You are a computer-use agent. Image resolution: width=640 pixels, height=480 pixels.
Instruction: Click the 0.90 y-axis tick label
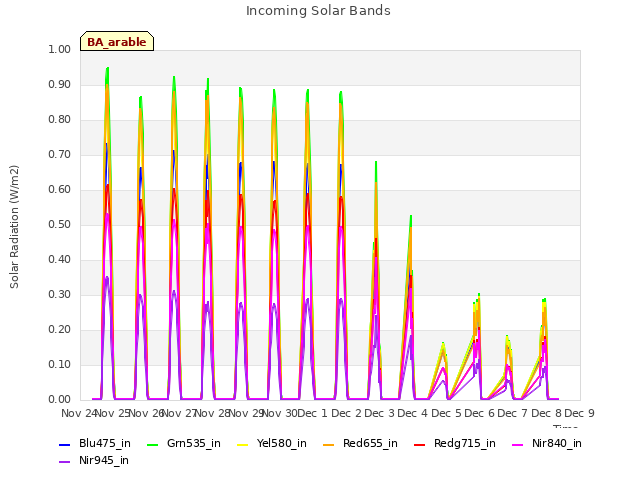(x=59, y=84)
